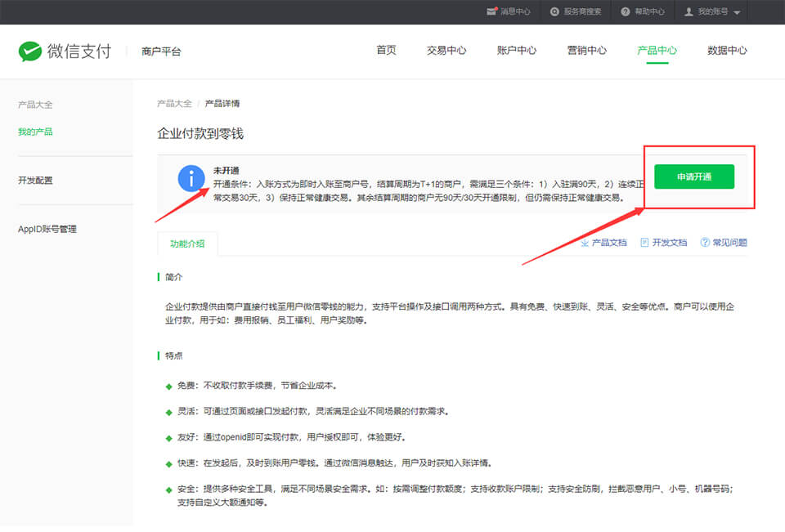Open the 数据中心 menu

click(727, 50)
